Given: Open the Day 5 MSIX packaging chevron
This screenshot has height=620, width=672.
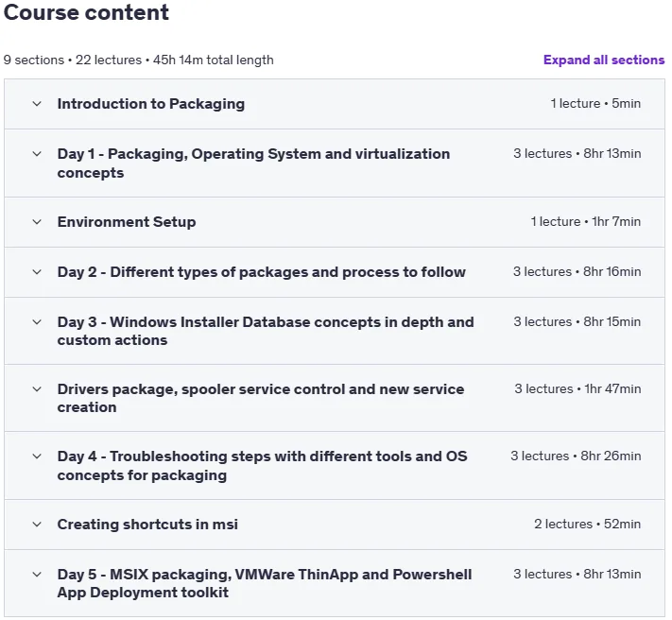Looking at the screenshot, I should (x=37, y=575).
